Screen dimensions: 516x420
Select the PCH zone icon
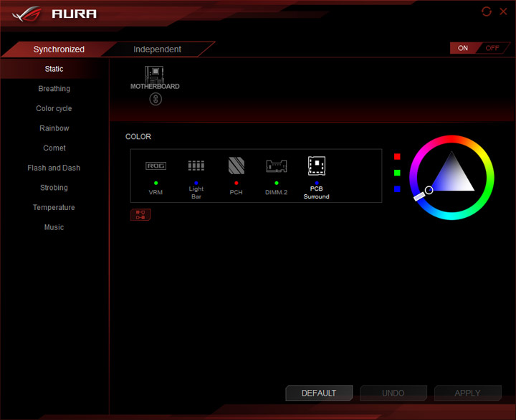tap(236, 166)
